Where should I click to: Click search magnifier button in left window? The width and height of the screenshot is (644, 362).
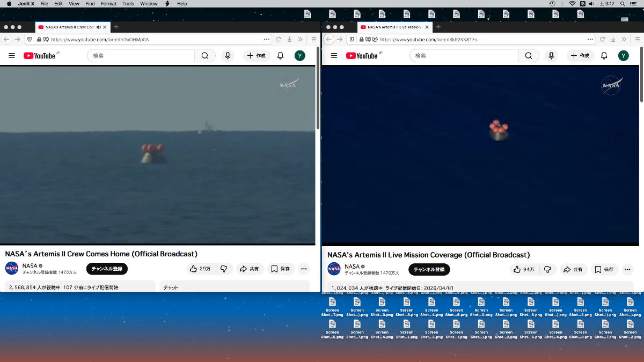tap(205, 56)
